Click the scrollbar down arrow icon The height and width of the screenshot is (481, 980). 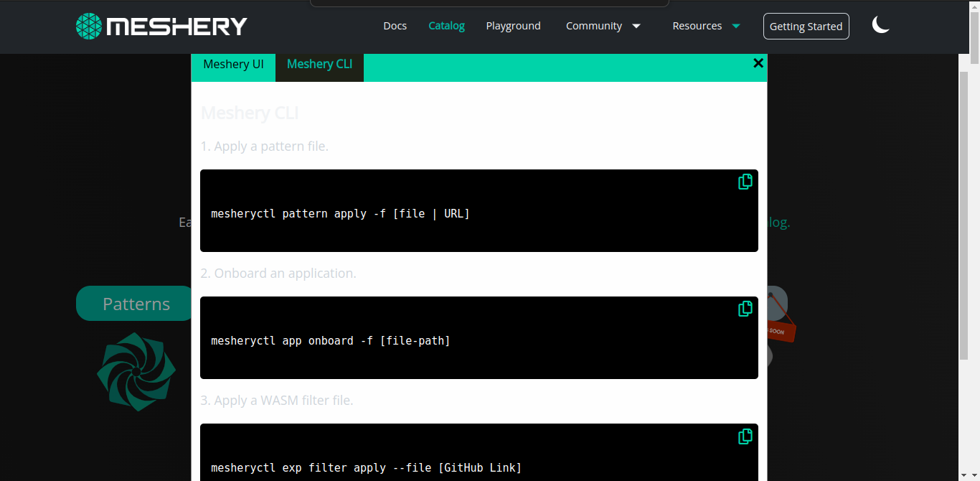[974, 475]
